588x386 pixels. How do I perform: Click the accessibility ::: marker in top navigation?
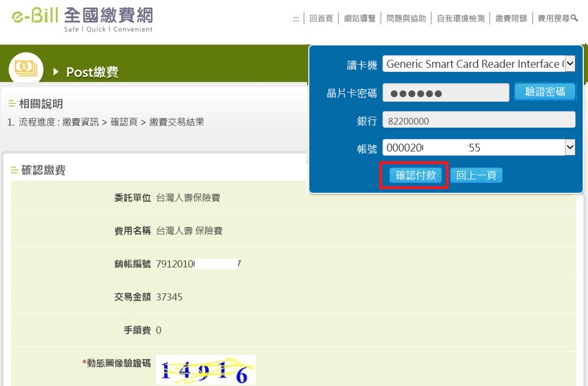(296, 19)
